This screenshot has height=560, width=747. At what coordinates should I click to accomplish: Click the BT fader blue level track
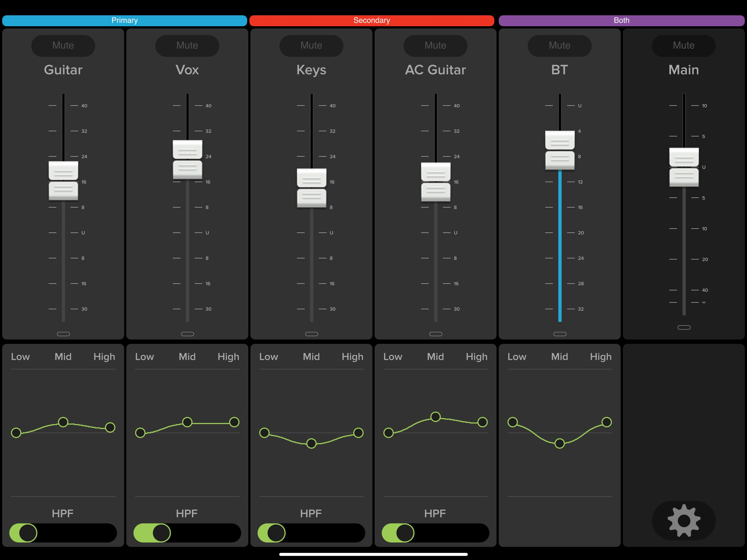560,246
